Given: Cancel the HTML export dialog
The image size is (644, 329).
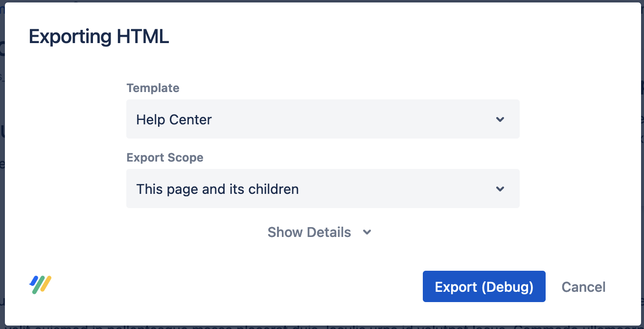Looking at the screenshot, I should tap(583, 287).
